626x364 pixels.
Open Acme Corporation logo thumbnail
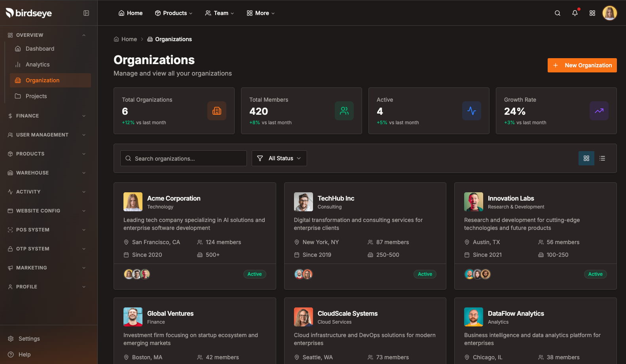(x=133, y=202)
